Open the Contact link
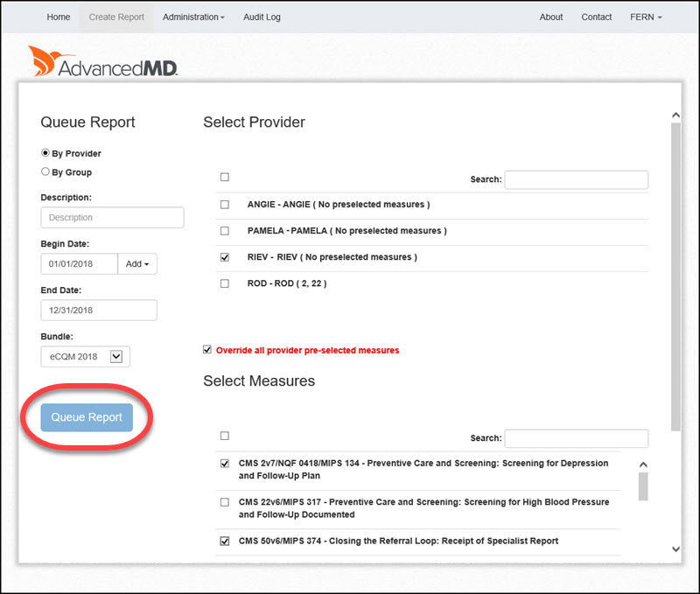The image size is (700, 594). [x=597, y=17]
